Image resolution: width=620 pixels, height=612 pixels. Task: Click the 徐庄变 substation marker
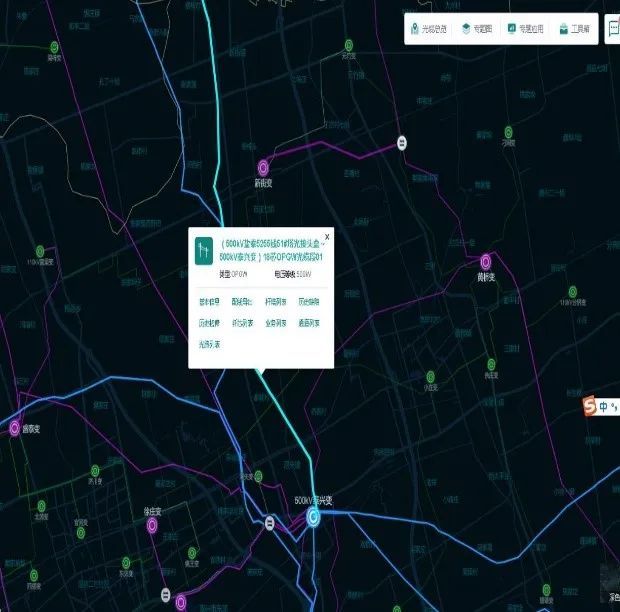[x=152, y=526]
